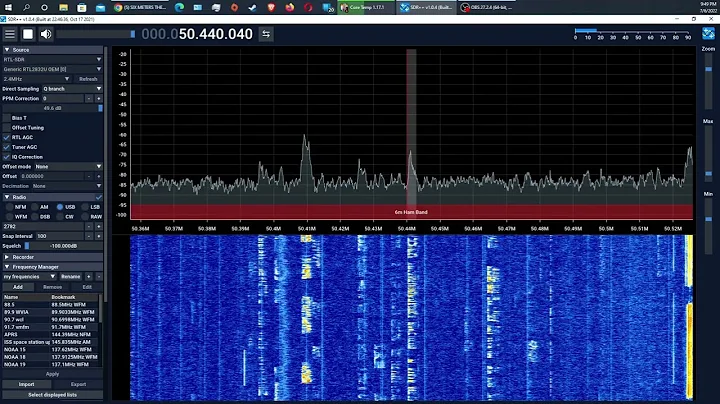Viewport: 720px width, 404px height.
Task: Add new frequency list with plus icon
Action: pos(89,277)
